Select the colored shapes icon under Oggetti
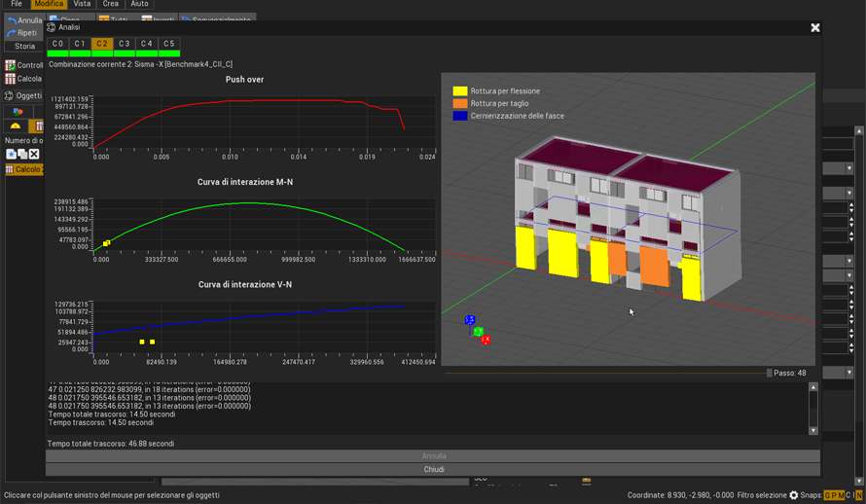Image resolution: width=866 pixels, height=504 pixels. tap(18, 111)
